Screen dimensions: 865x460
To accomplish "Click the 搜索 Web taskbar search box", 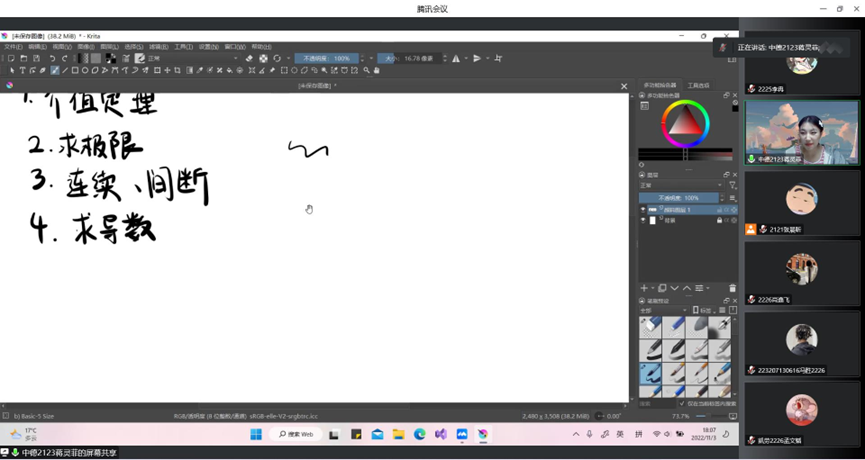I will [294, 434].
